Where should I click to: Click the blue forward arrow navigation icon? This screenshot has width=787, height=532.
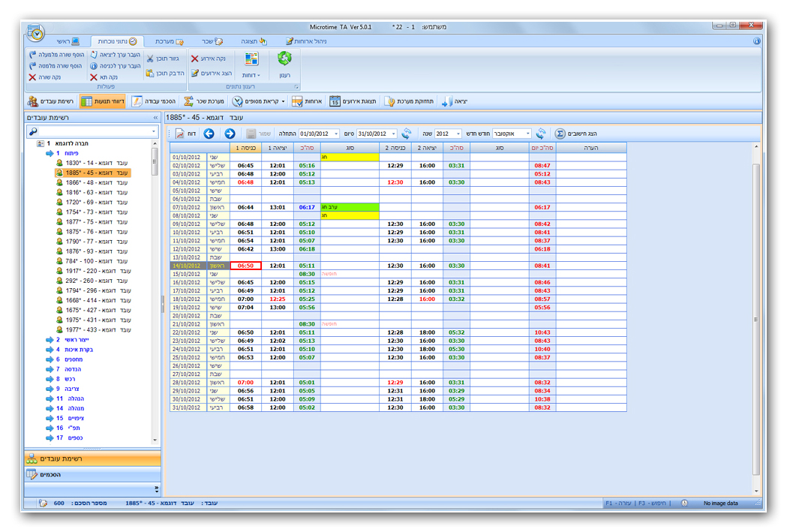click(x=230, y=134)
